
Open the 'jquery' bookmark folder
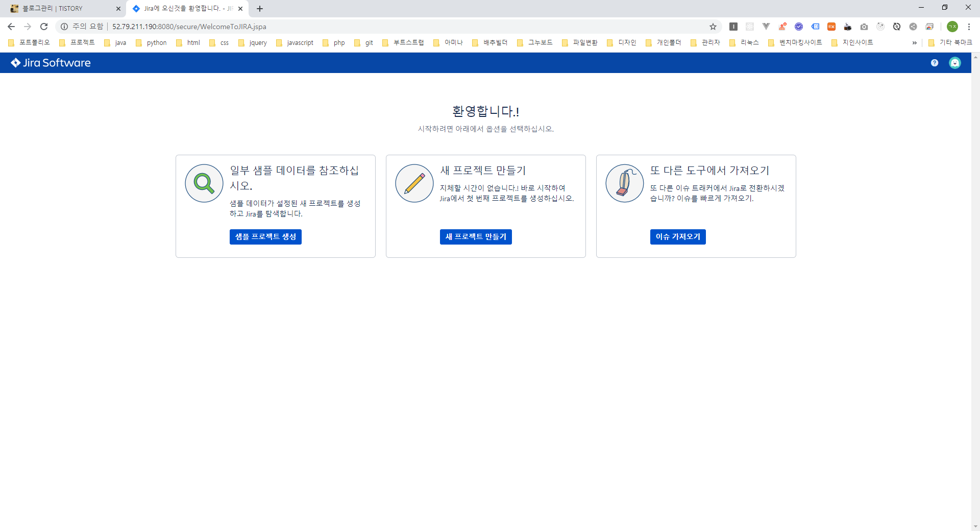(253, 43)
